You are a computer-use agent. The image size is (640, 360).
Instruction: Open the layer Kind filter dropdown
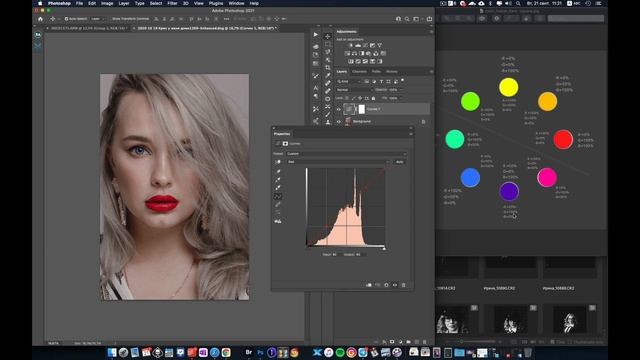point(349,82)
